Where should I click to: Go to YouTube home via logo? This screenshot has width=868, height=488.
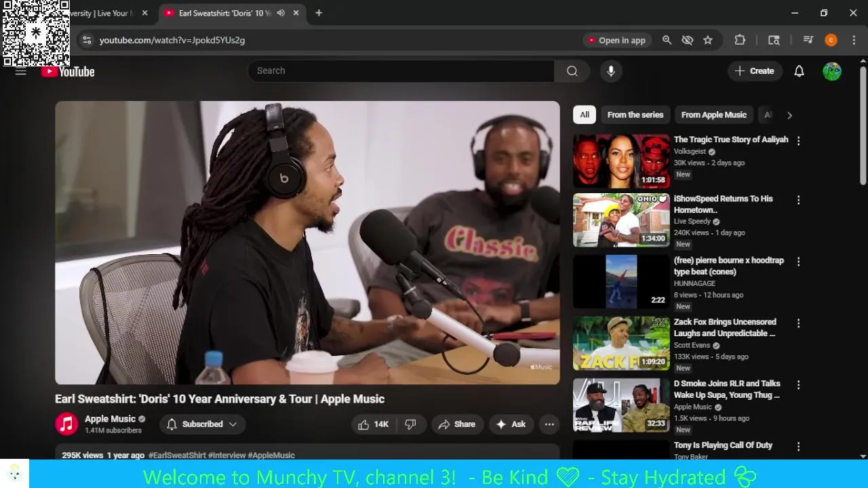(x=68, y=71)
